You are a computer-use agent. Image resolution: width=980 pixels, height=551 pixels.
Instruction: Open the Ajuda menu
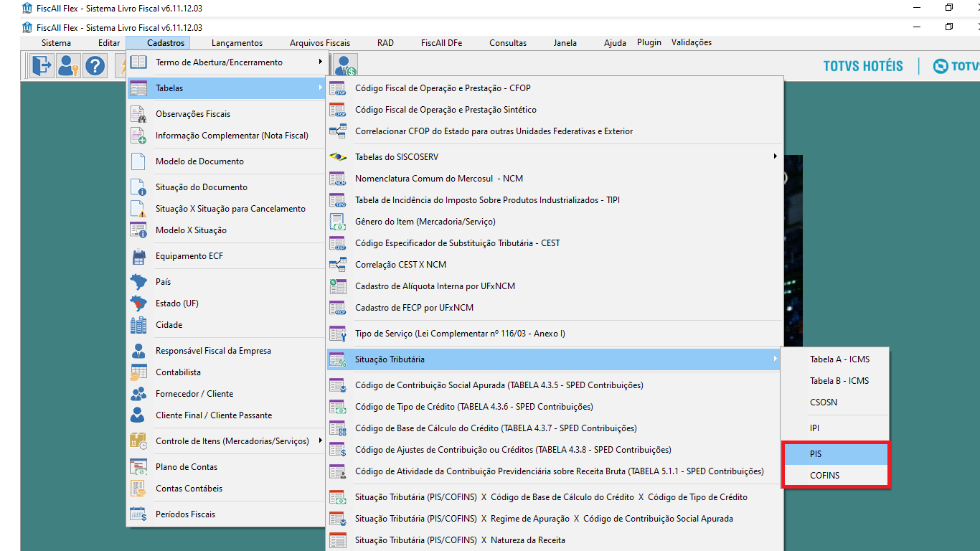tap(615, 43)
